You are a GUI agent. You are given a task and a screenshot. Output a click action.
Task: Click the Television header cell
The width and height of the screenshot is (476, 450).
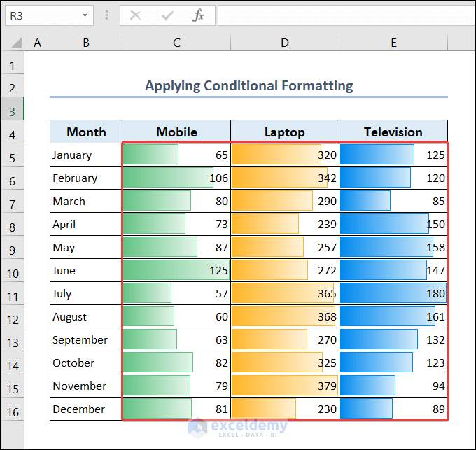pos(393,132)
